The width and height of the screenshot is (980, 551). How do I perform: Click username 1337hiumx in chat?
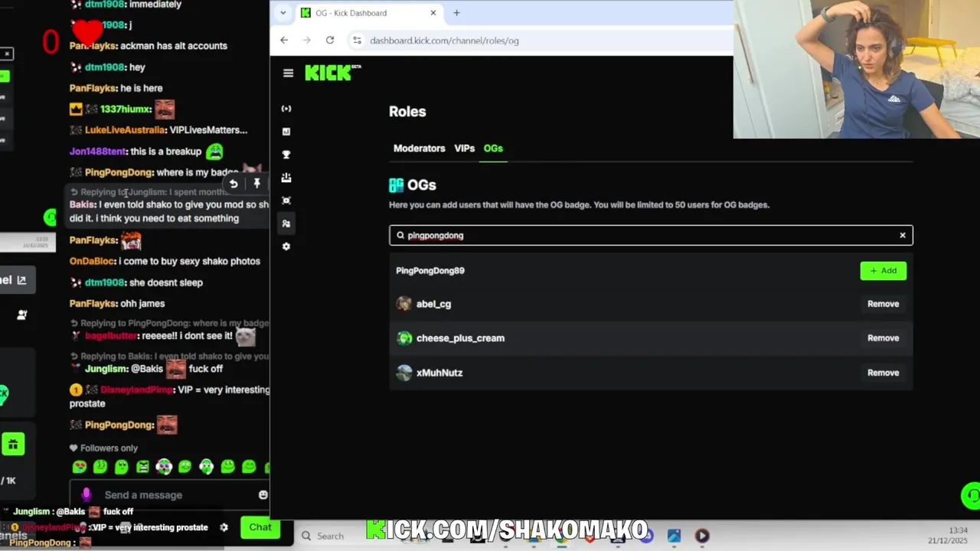126,109
